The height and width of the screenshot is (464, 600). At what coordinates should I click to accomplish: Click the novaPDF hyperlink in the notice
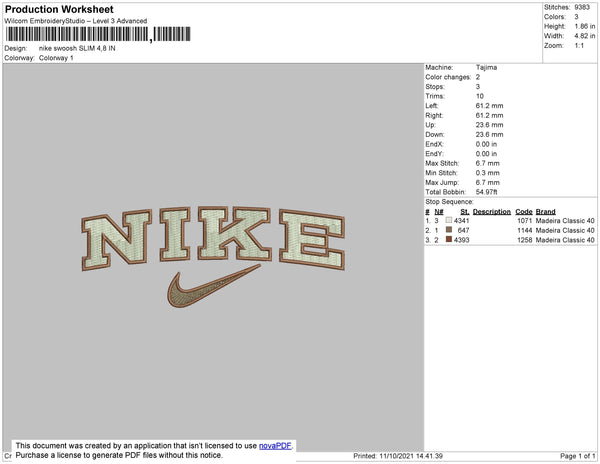tap(275, 446)
